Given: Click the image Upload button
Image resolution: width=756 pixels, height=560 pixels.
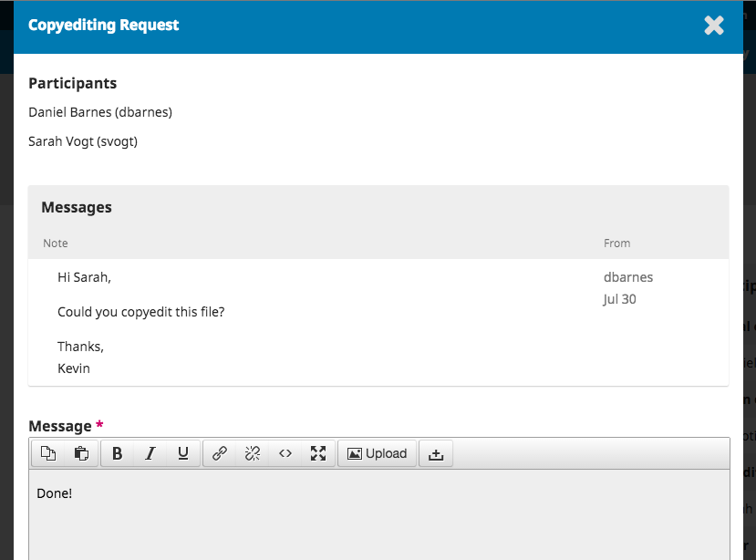Looking at the screenshot, I should [x=378, y=453].
